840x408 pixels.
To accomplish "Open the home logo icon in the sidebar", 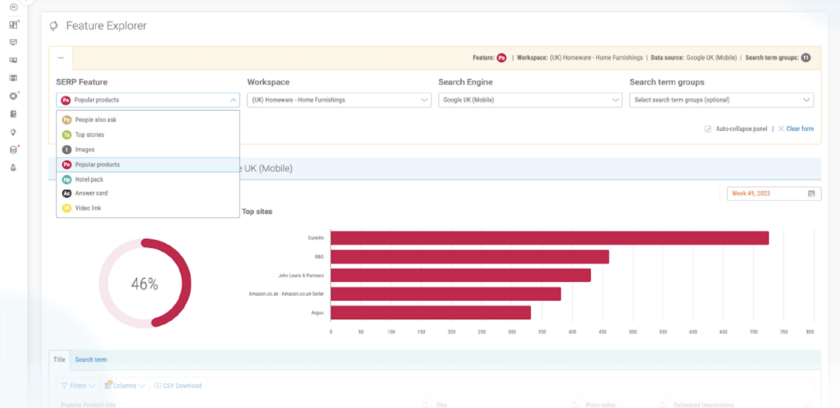I will coord(13,7).
